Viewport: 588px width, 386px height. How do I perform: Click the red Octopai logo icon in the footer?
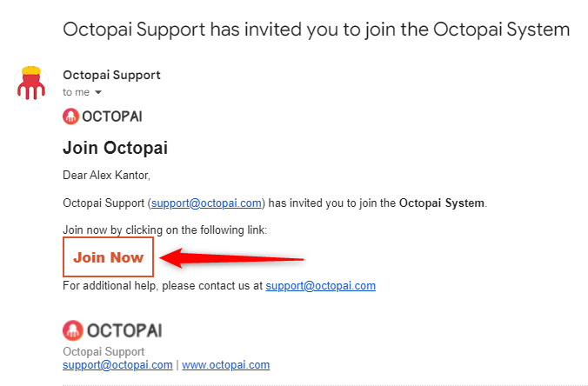pos(73,330)
